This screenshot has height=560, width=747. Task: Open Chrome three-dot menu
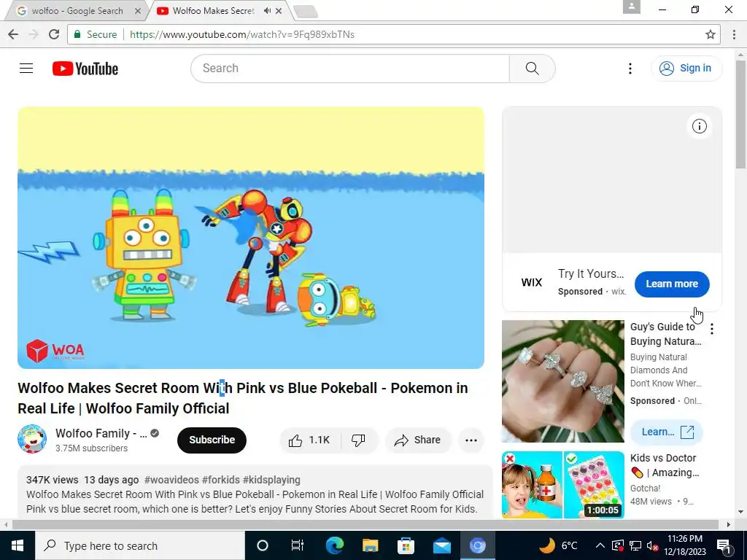(734, 34)
